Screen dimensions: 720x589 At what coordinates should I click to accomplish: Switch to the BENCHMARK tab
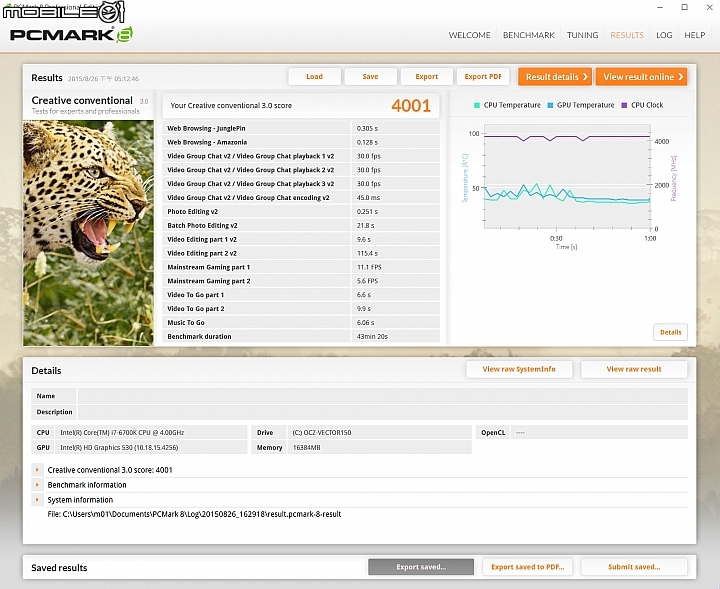click(529, 35)
